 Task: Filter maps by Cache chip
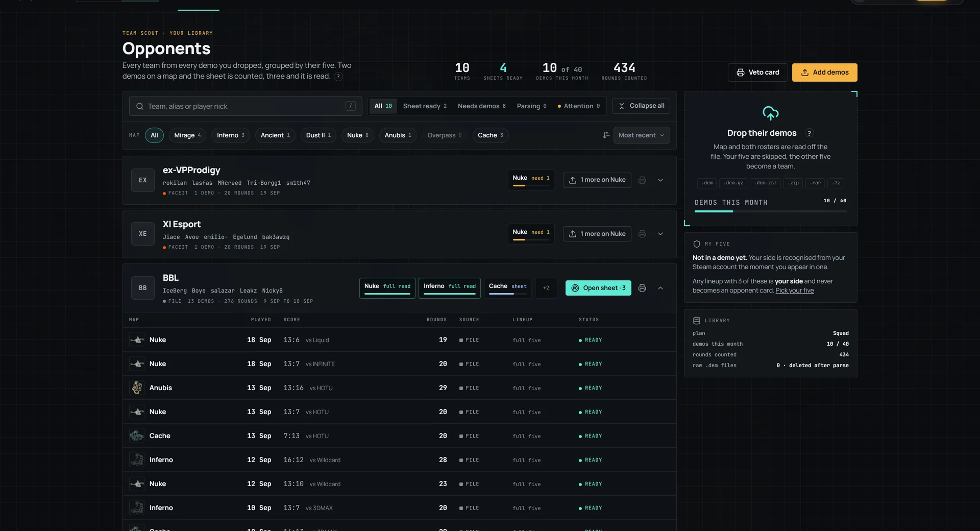click(491, 135)
